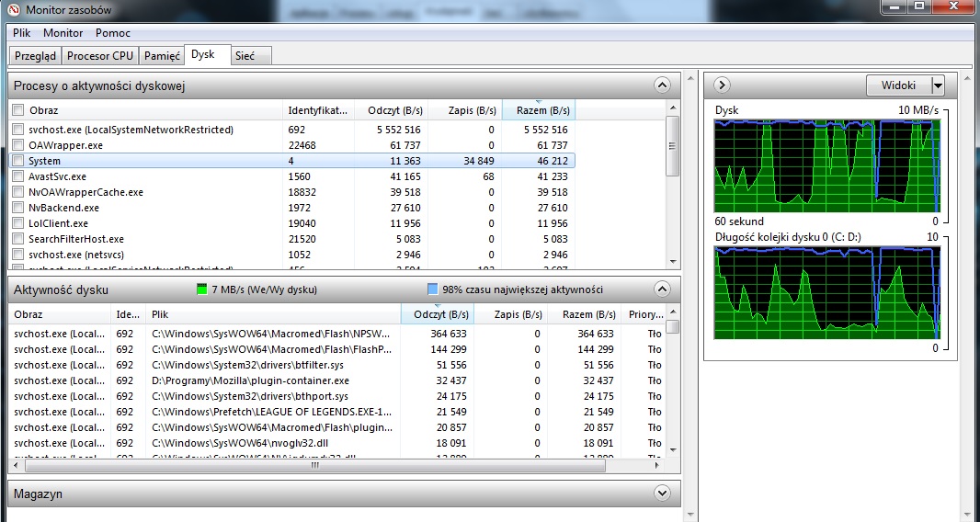This screenshot has width=980, height=522.
Task: Check the OAWrapper.exe process box
Action: point(18,145)
